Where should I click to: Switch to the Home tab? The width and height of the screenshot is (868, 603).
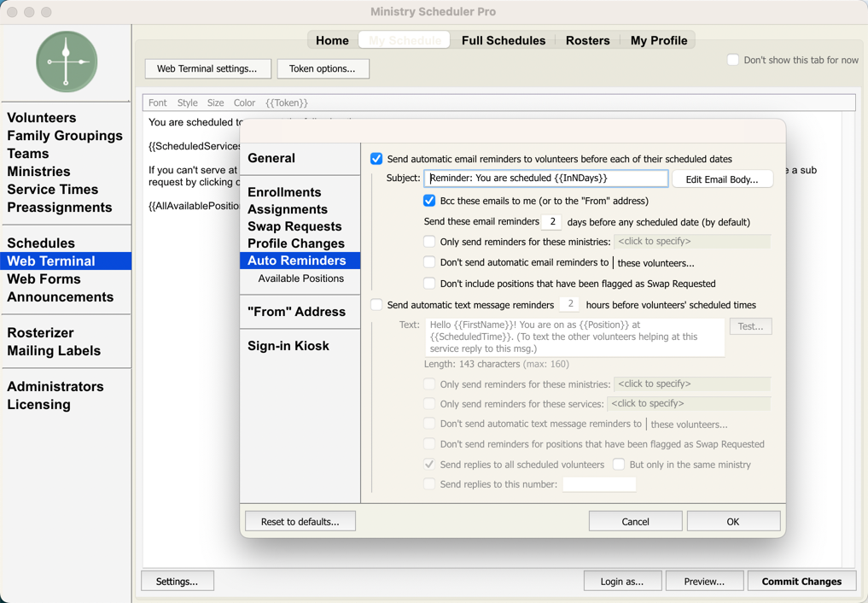point(332,40)
